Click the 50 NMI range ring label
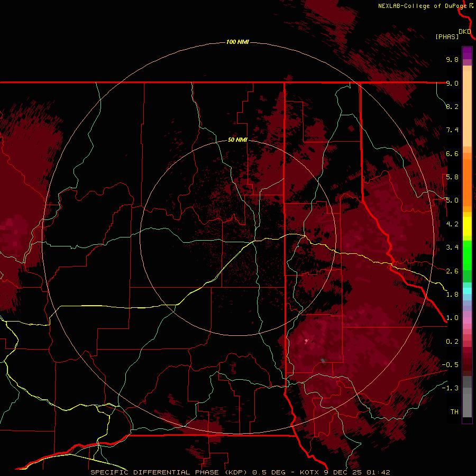Image resolution: width=476 pixels, height=476 pixels. pos(237,140)
